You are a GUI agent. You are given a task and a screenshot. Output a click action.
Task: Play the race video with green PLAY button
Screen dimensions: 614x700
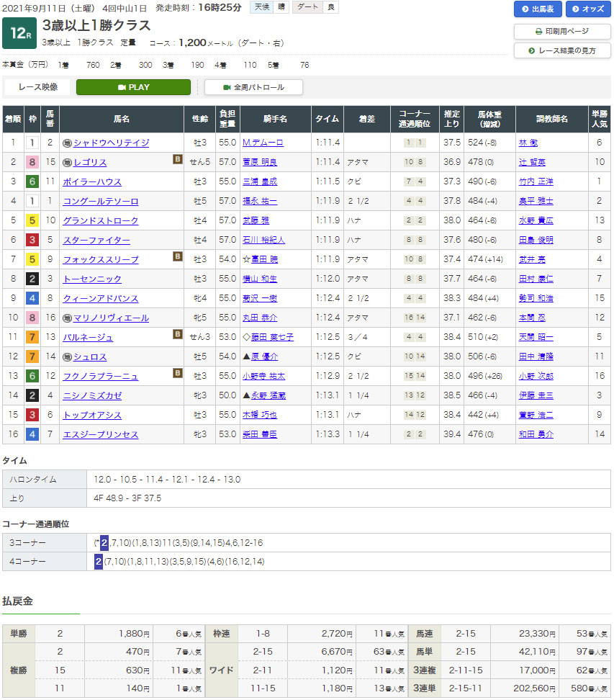coord(133,87)
